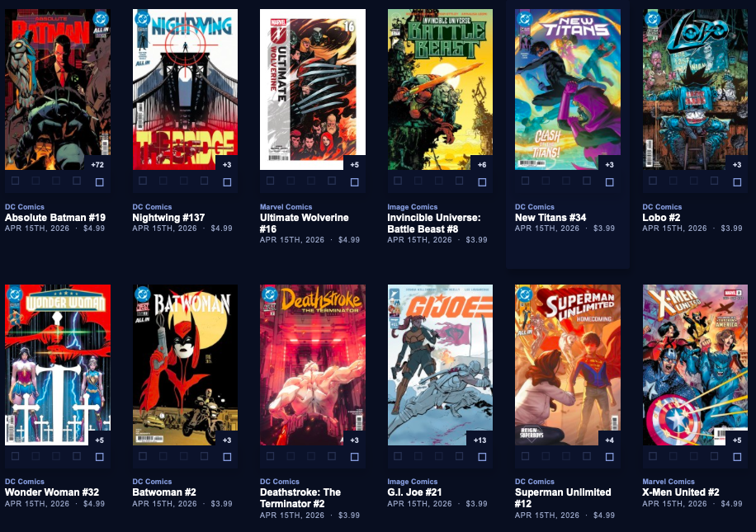
Task: Tick the first dim square under Batwoman #2 cover
Action: coord(143,455)
